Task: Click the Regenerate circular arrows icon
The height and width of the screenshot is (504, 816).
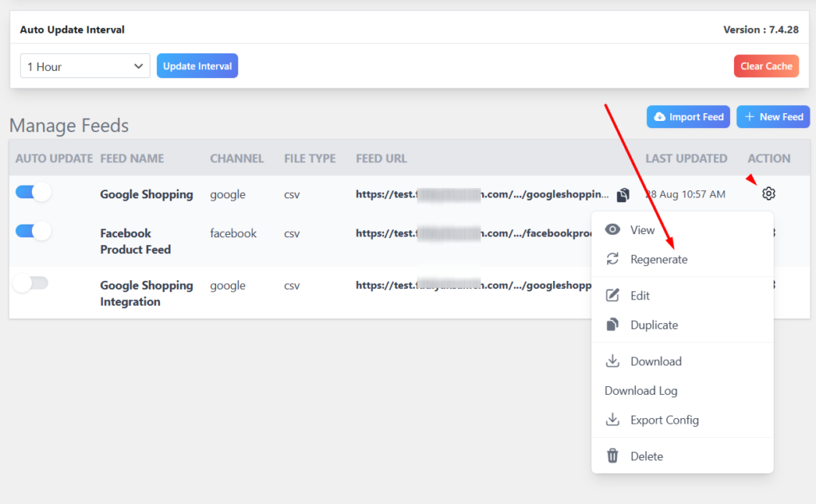Action: click(612, 259)
